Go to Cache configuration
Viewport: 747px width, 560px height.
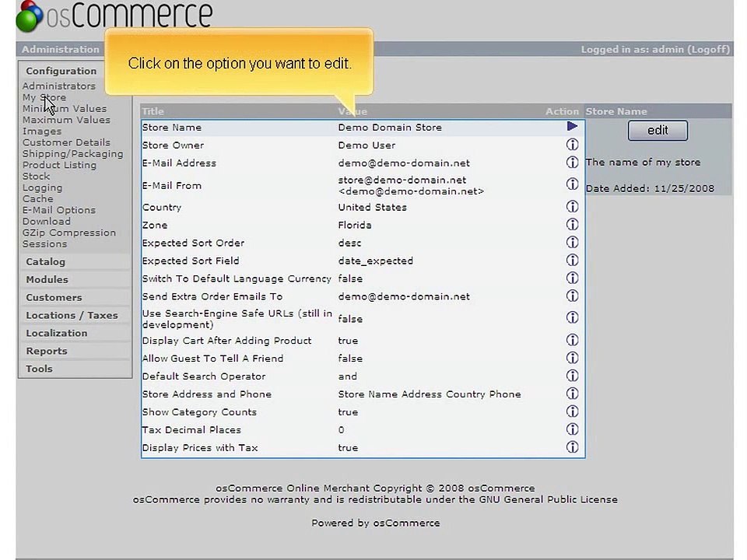[x=37, y=198]
